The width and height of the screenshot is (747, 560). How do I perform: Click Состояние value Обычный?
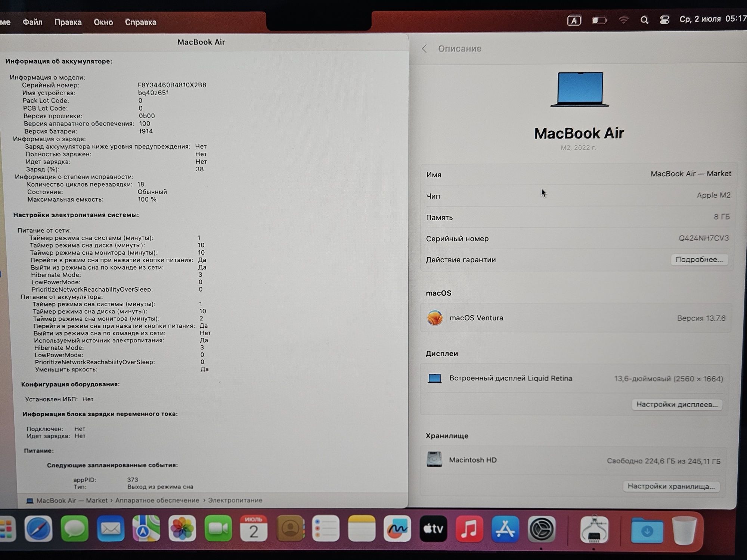tap(152, 192)
